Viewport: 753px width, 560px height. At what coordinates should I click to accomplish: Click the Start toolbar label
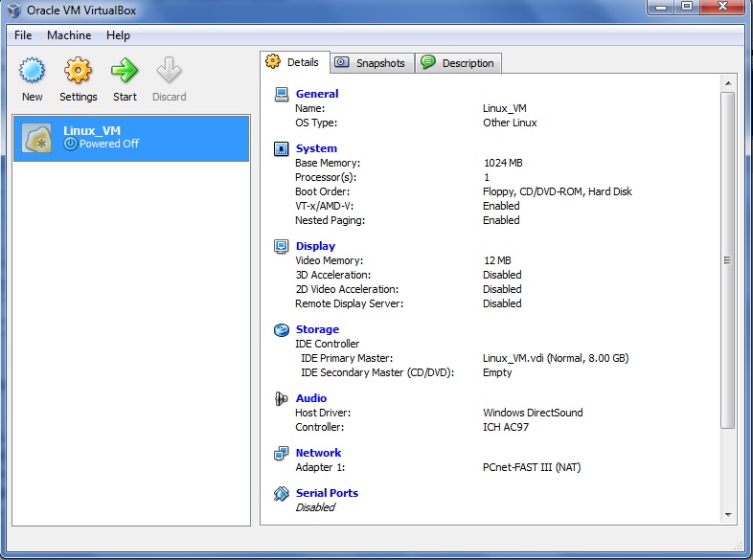[125, 97]
